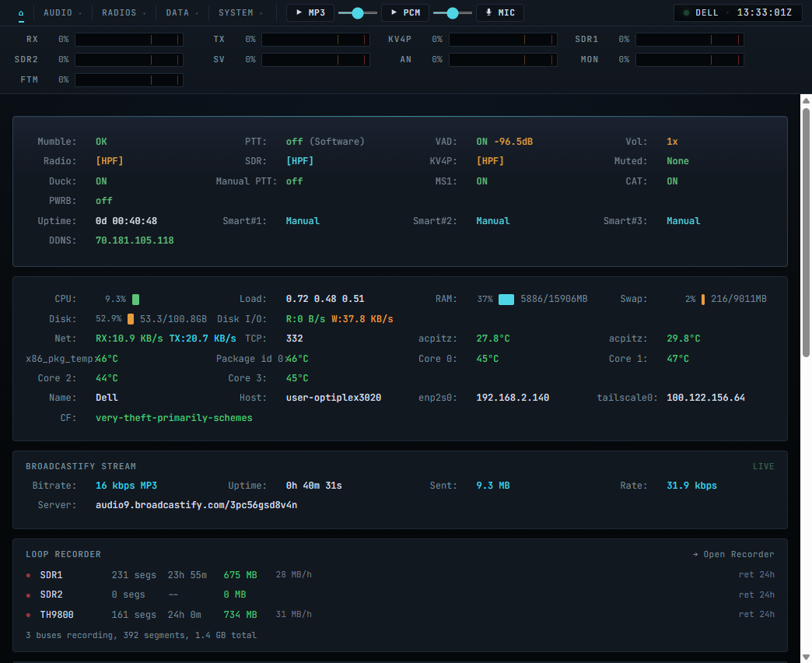Image resolution: width=812 pixels, height=663 pixels.
Task: Click the SDR [HPF] value
Action: point(300,161)
